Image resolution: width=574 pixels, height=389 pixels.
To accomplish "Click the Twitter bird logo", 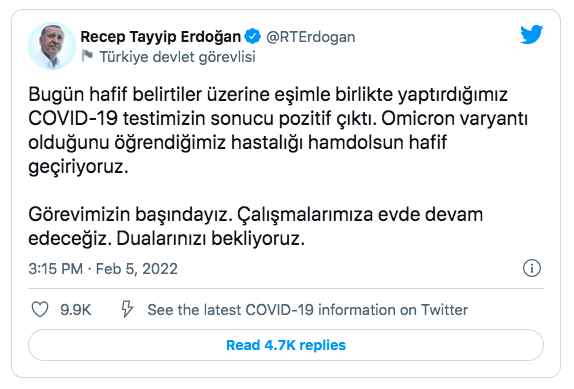I will tap(531, 34).
